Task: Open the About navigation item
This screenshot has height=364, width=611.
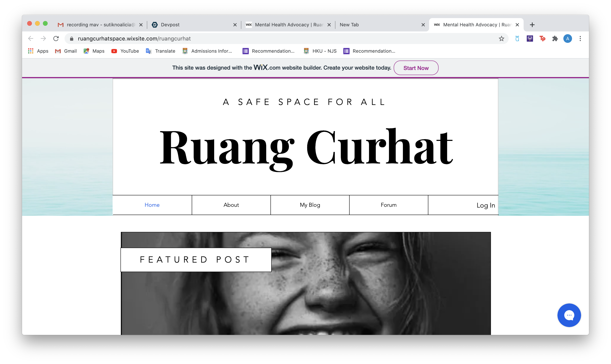Action: (x=231, y=205)
